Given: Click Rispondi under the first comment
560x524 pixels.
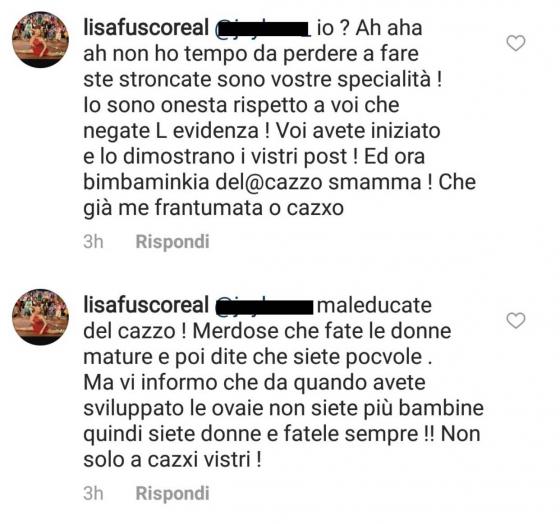Looking at the screenshot, I should [x=172, y=242].
